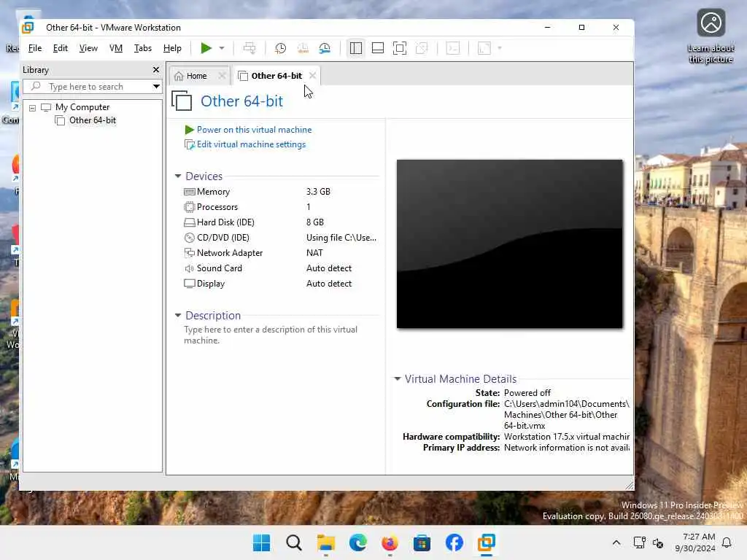The height and width of the screenshot is (560, 747).
Task: Enter full screen mode icon
Action: click(400, 48)
